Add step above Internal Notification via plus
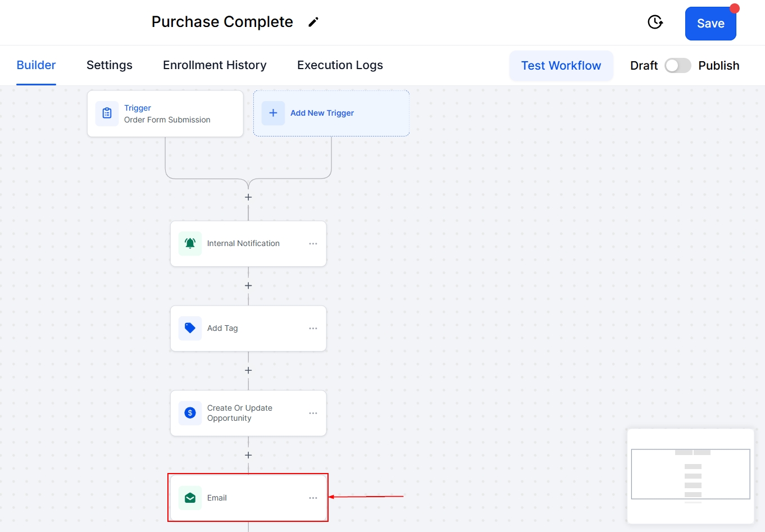Image resolution: width=765 pixels, height=532 pixels. pyautogui.click(x=248, y=198)
